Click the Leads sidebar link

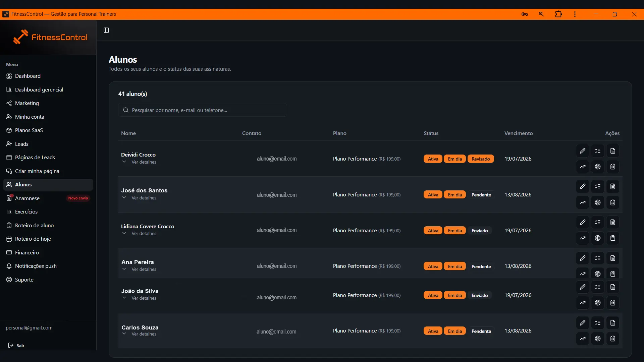(48, 144)
